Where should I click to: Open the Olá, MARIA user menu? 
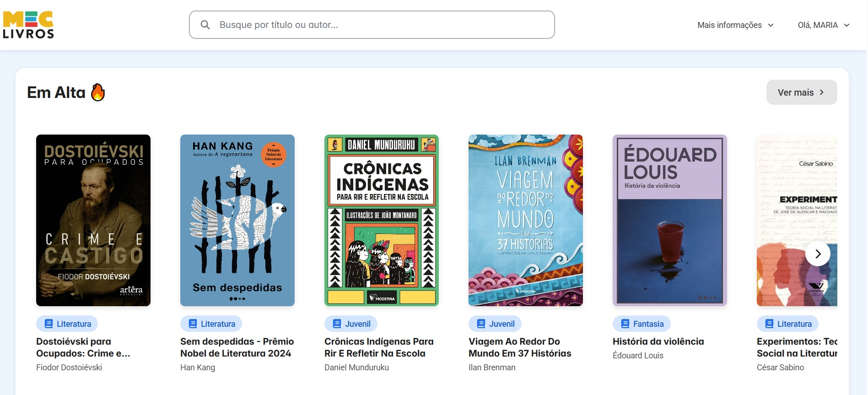823,25
